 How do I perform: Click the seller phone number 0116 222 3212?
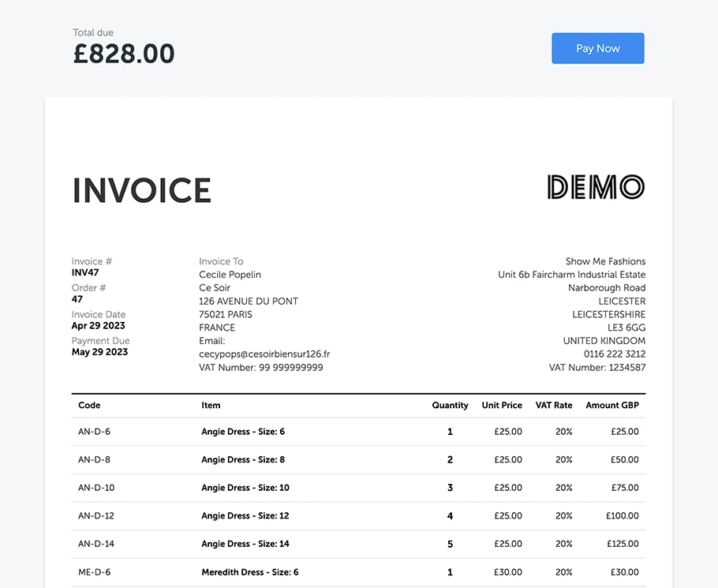tap(614, 354)
